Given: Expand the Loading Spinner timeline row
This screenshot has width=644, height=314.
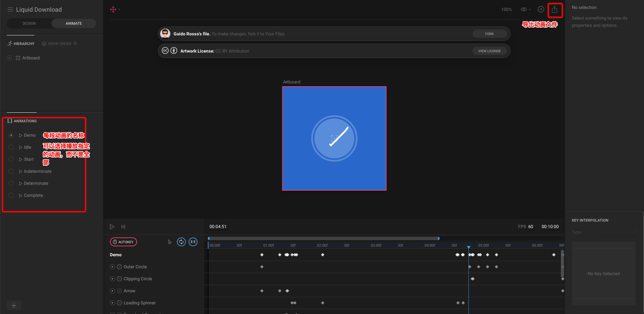Looking at the screenshot, I should pyautogui.click(x=112, y=303).
